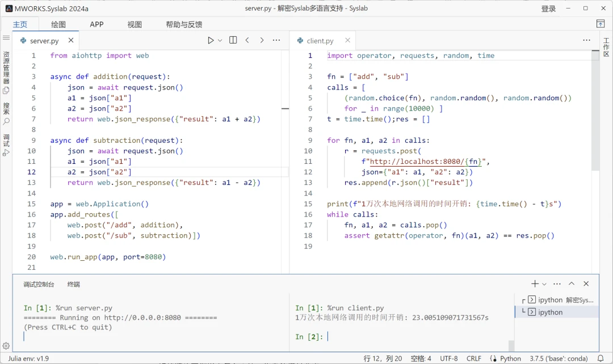Click line number 20 in server.py
This screenshot has height=364, width=613.
(x=31, y=257)
